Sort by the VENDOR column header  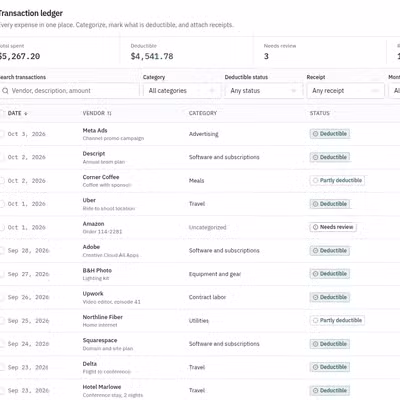[x=97, y=113]
